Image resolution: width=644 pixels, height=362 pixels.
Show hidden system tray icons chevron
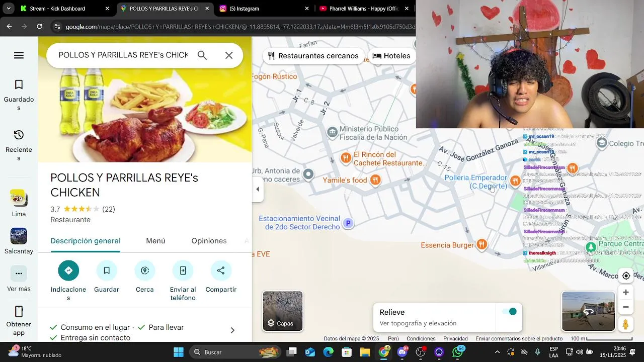point(497,352)
